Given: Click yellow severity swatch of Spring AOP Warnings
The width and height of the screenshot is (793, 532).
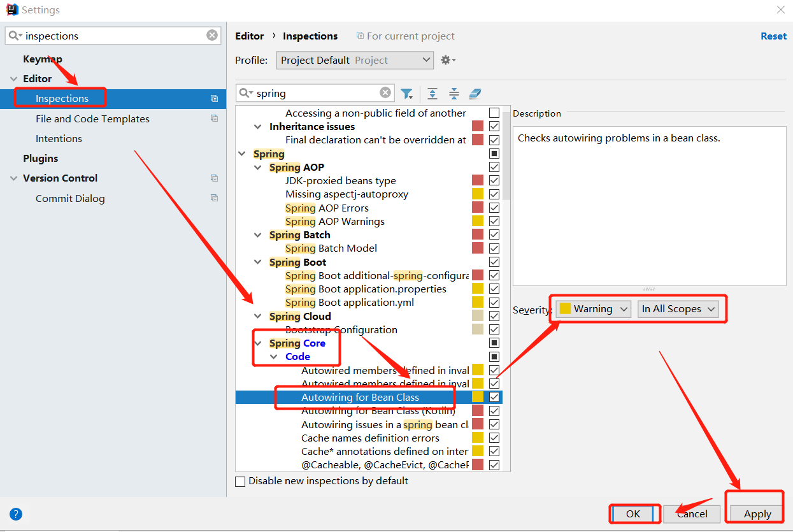Looking at the screenshot, I should (x=478, y=221).
